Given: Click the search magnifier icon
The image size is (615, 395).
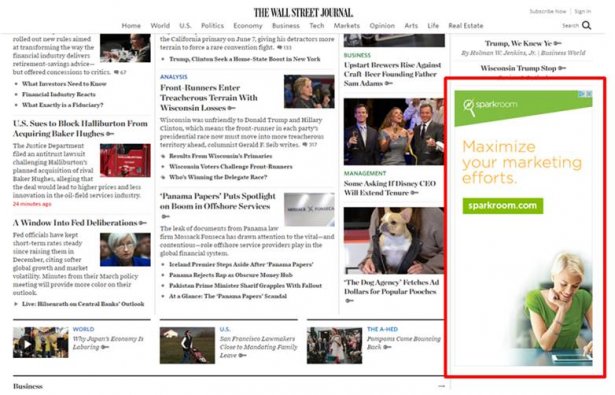Looking at the screenshot, I should [586, 25].
